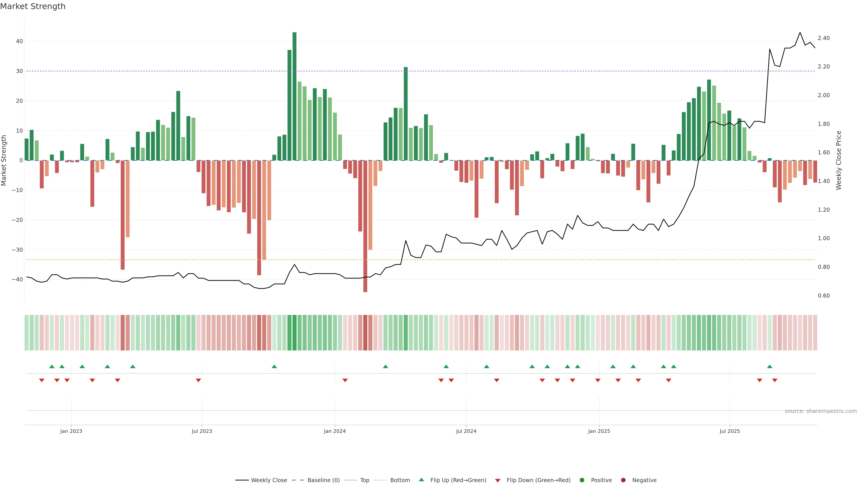Click the flip-down triangle just after Jan 2024

coord(345,380)
